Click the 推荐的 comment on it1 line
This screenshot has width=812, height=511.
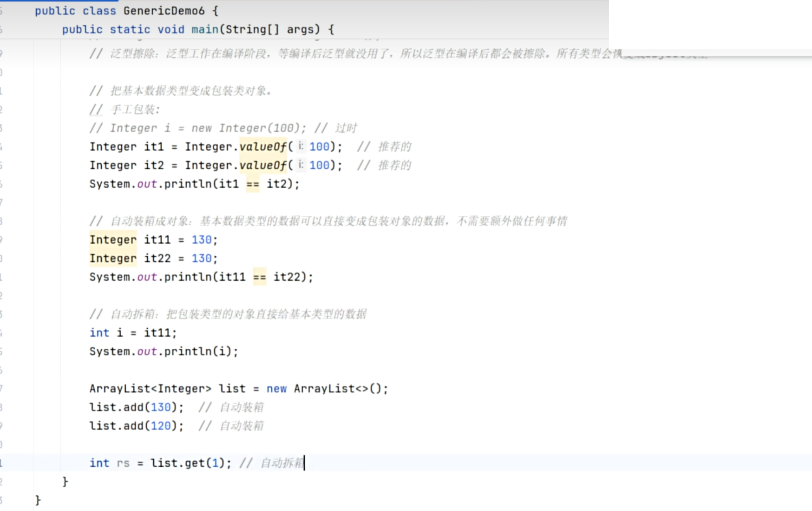click(384, 147)
